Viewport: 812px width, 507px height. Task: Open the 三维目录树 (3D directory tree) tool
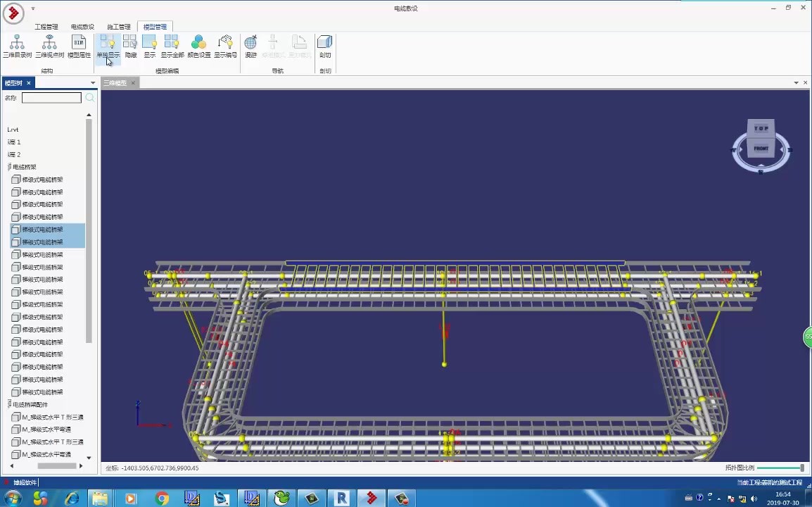pos(17,46)
